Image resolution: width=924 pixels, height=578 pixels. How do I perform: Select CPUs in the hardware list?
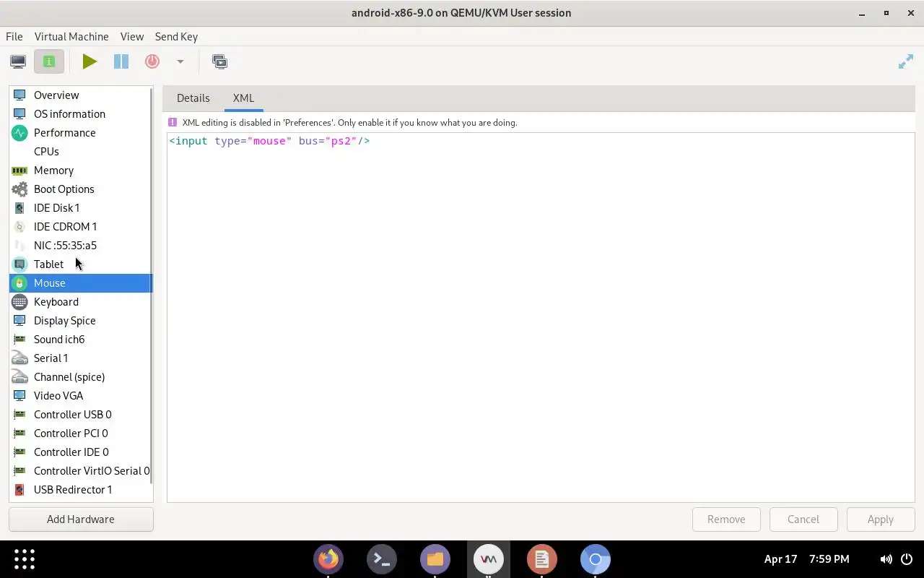[x=81, y=152]
